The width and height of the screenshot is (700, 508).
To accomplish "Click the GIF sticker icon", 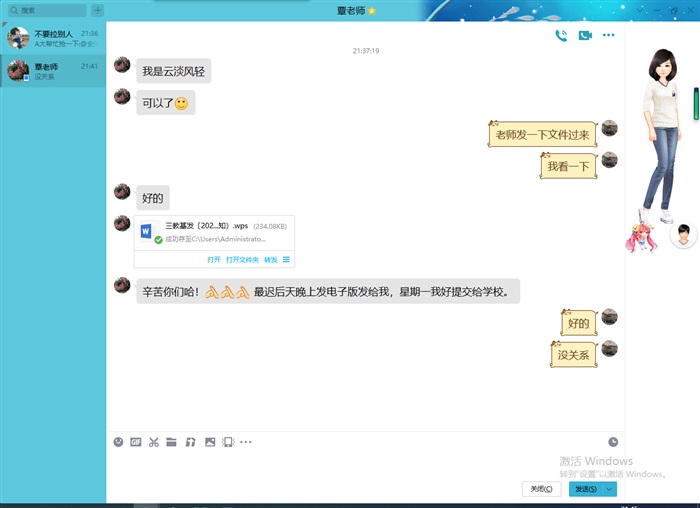I will (x=135, y=442).
